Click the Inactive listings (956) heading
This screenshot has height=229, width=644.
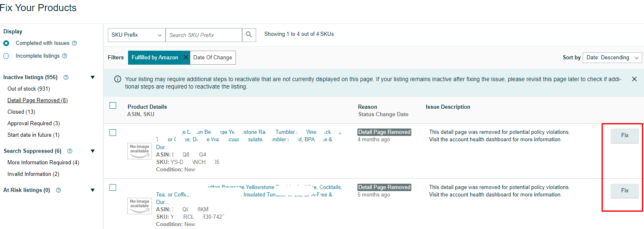coord(30,77)
